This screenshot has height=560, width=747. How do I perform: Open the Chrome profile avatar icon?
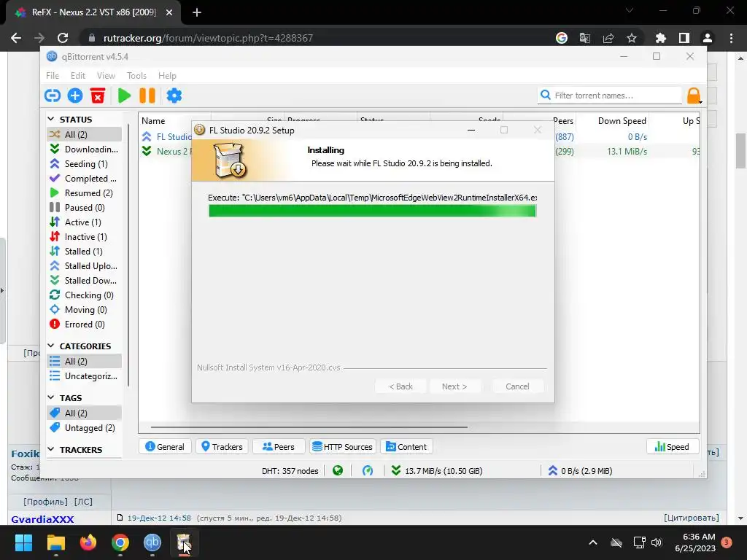click(x=708, y=38)
